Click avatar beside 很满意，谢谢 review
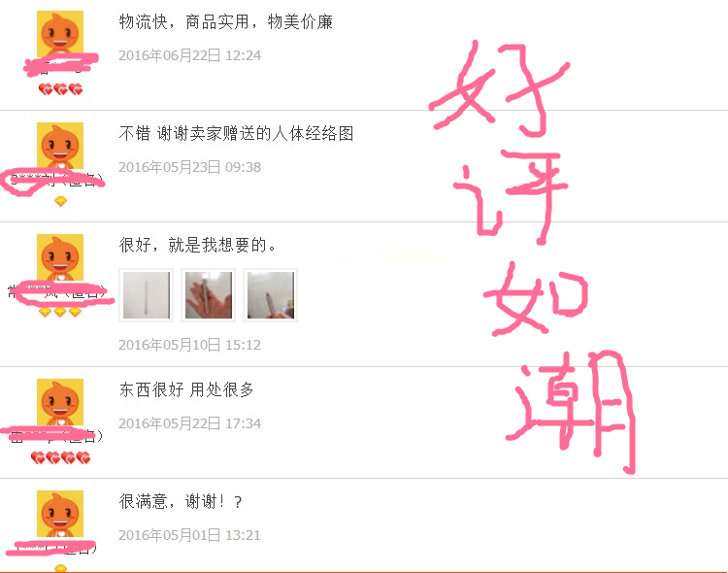The width and height of the screenshot is (728, 573). point(60,514)
